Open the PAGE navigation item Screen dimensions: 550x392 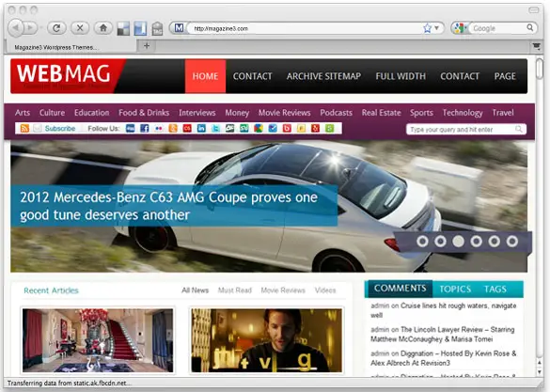tap(505, 76)
